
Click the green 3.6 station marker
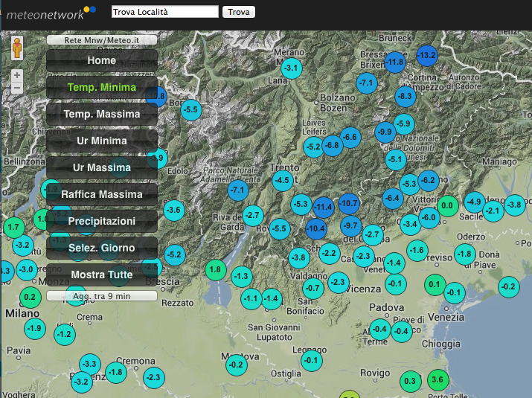[438, 379]
